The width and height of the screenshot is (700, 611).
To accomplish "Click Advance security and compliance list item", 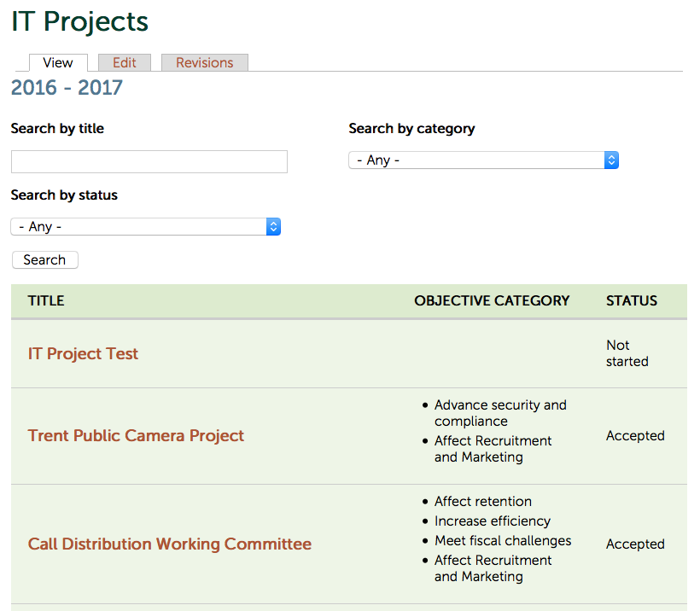I will [x=499, y=413].
